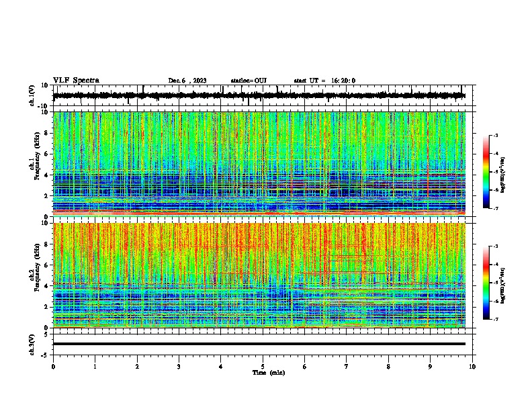Click the time axis tick label 6
Screen dimensions: 532x411
tap(305, 367)
